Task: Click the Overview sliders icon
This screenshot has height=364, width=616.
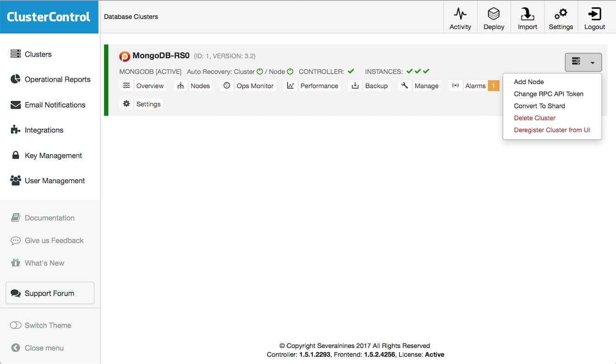Action: tap(126, 85)
